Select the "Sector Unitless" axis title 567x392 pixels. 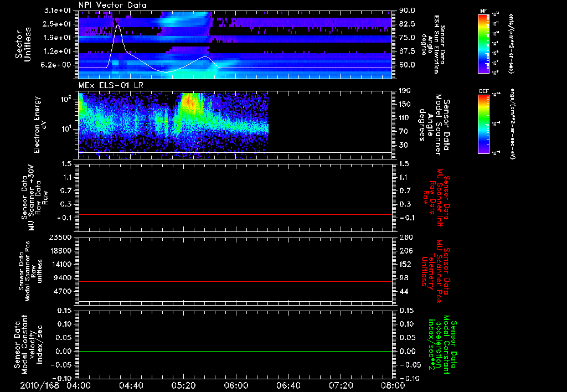coord(23,44)
